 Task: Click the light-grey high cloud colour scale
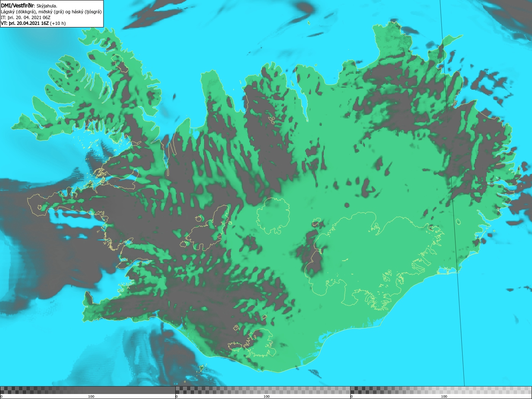click(441, 390)
